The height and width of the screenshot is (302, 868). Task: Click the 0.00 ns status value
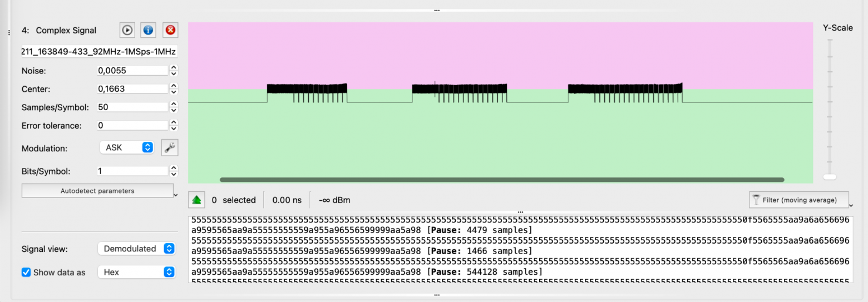(287, 200)
